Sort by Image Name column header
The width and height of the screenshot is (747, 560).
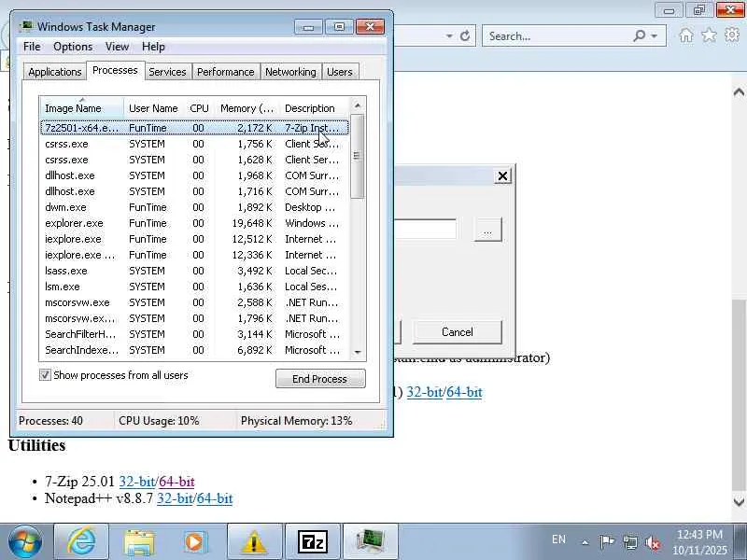82,108
